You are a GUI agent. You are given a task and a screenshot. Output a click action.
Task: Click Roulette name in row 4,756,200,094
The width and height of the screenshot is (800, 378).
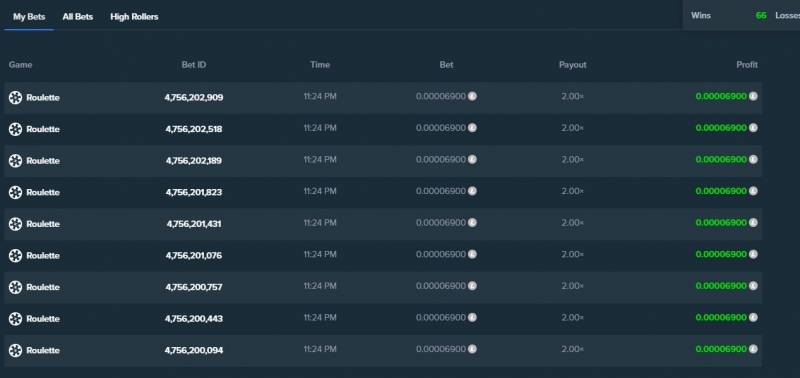(43, 350)
